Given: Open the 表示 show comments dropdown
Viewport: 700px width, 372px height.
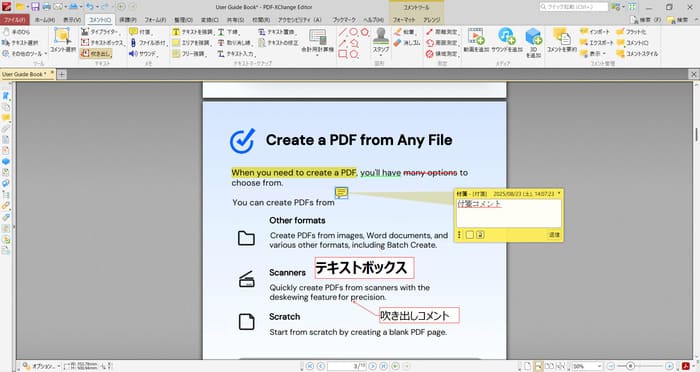Looking at the screenshot, I should [593, 54].
